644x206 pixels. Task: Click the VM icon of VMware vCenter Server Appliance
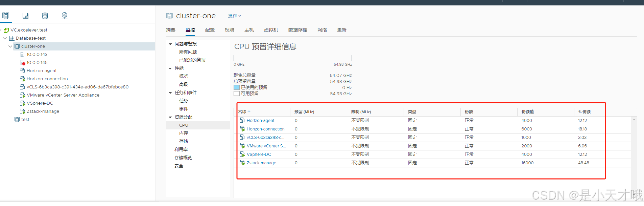point(22,95)
